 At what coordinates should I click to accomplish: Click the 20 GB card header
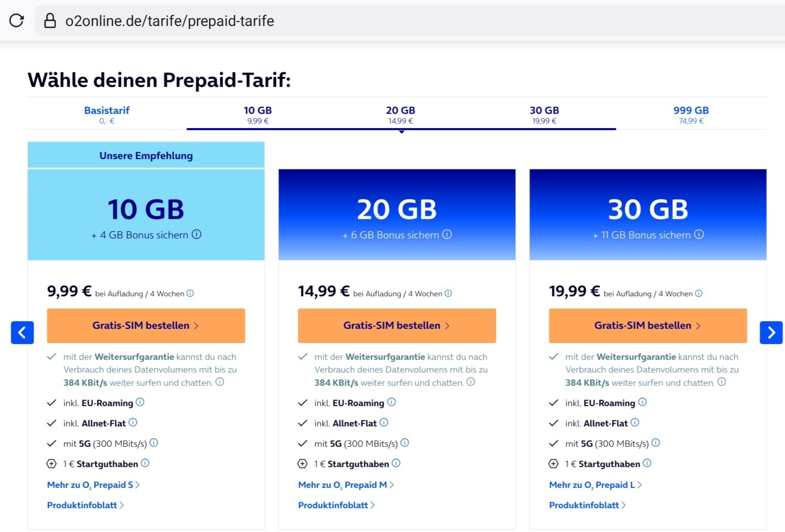(397, 214)
